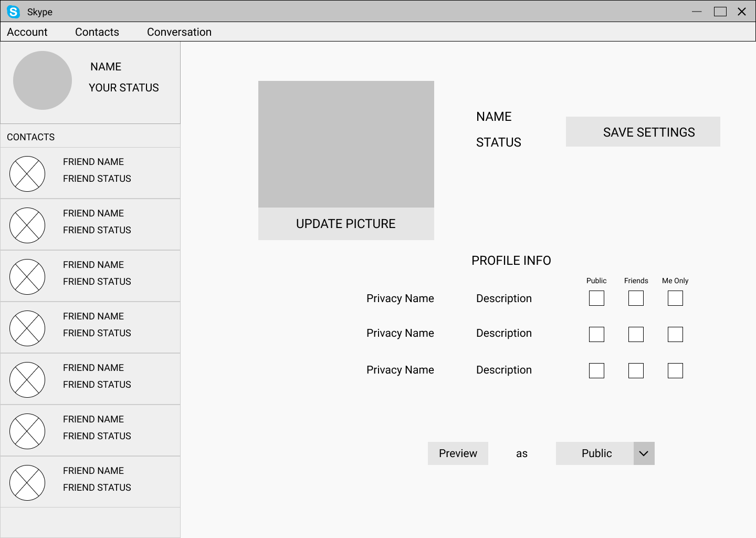Screen dimensions: 756x538
Task: Click the avatar of the last friend
Action: pos(27,482)
